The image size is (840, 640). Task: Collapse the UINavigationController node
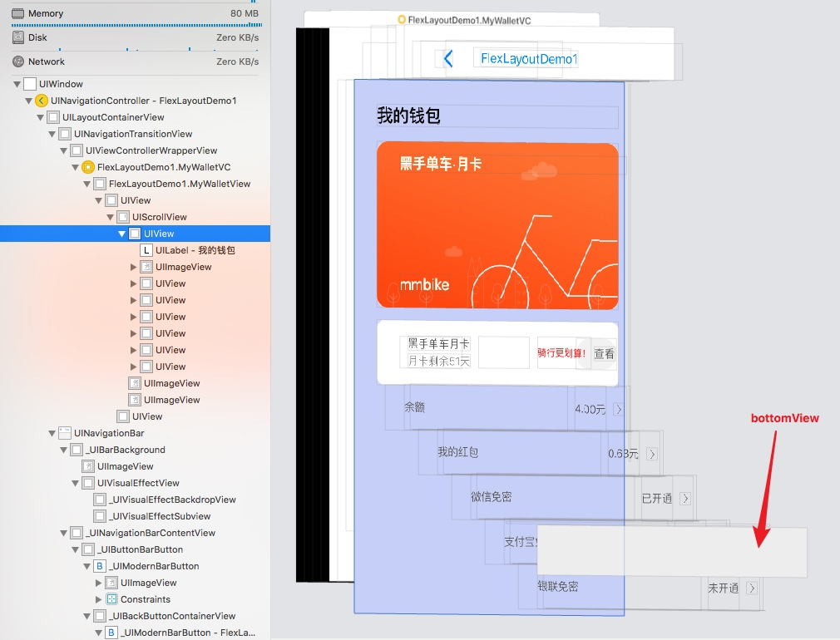tap(28, 101)
